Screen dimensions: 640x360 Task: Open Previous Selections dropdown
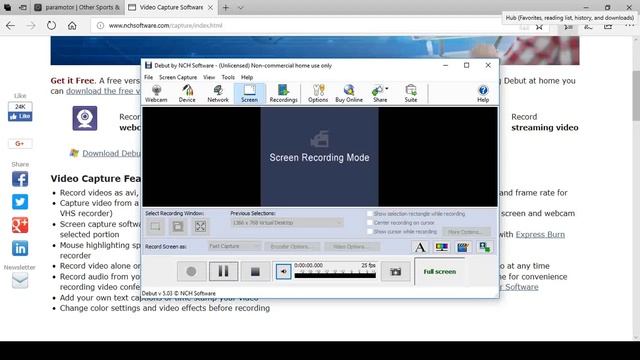[x=287, y=223]
